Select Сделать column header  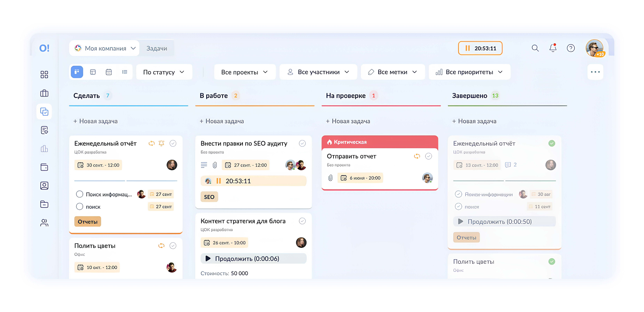pyautogui.click(x=86, y=96)
